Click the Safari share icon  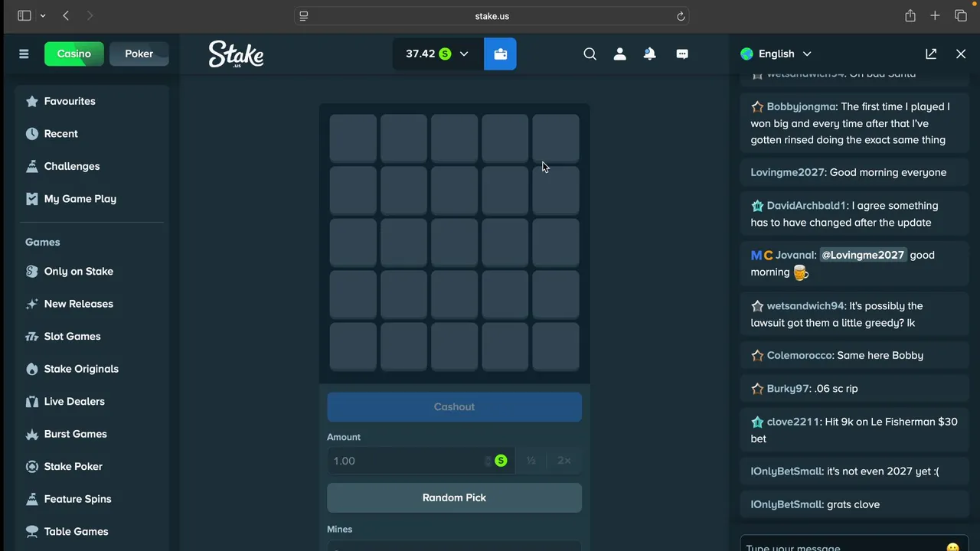(910, 15)
